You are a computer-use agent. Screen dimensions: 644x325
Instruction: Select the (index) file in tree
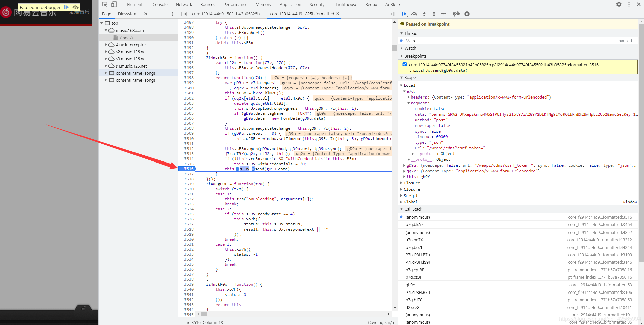(x=126, y=38)
